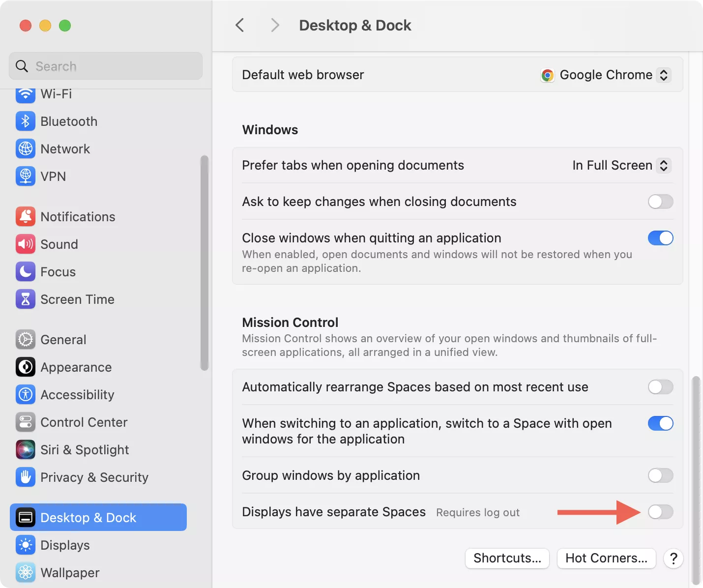Open help with the question mark button
Image resolution: width=703 pixels, height=588 pixels.
(674, 559)
